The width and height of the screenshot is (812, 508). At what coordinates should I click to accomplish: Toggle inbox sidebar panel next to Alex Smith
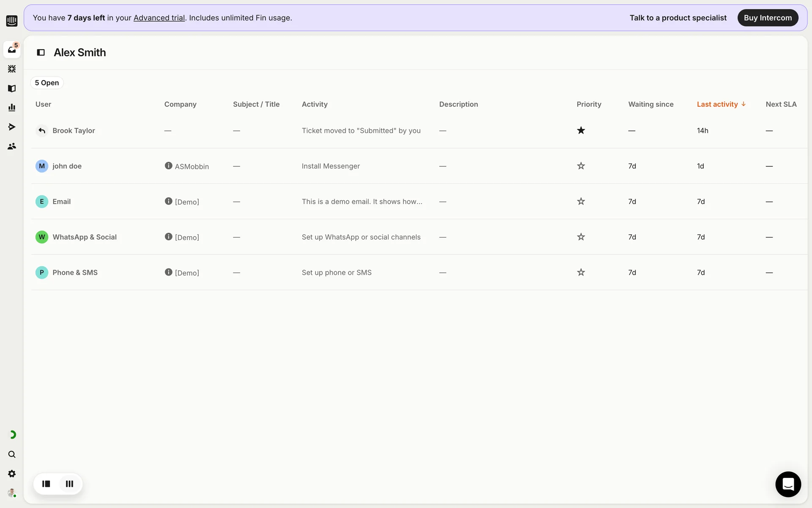click(41, 52)
